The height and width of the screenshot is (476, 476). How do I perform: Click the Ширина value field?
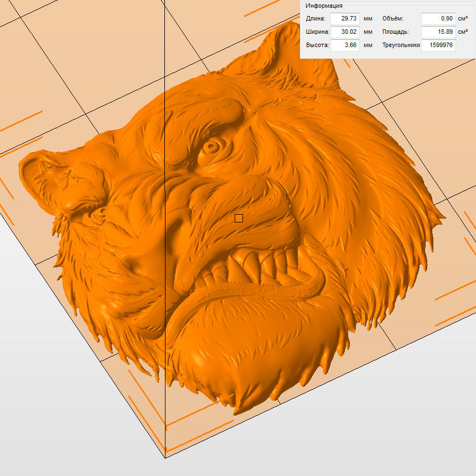(345, 32)
